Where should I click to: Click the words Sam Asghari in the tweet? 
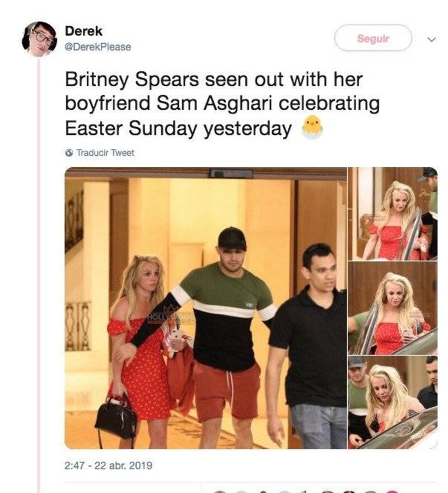point(214,104)
